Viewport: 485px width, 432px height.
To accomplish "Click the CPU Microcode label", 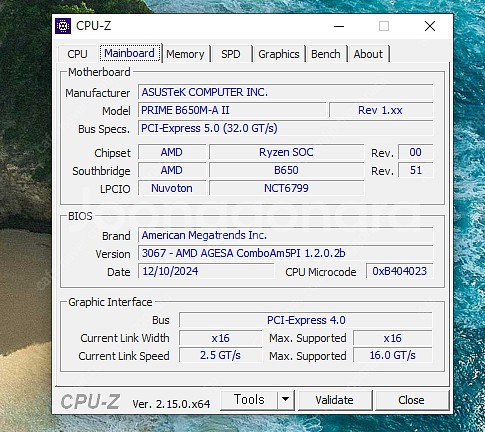I will click(x=321, y=272).
